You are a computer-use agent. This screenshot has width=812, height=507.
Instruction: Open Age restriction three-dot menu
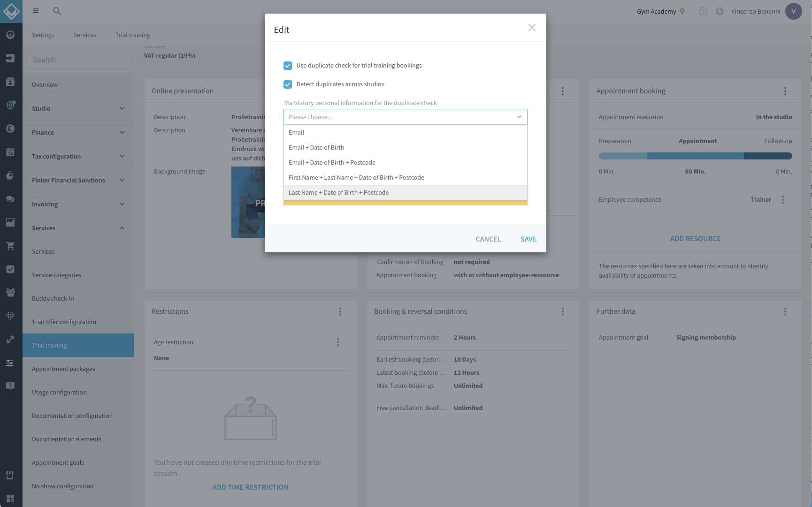click(x=338, y=342)
